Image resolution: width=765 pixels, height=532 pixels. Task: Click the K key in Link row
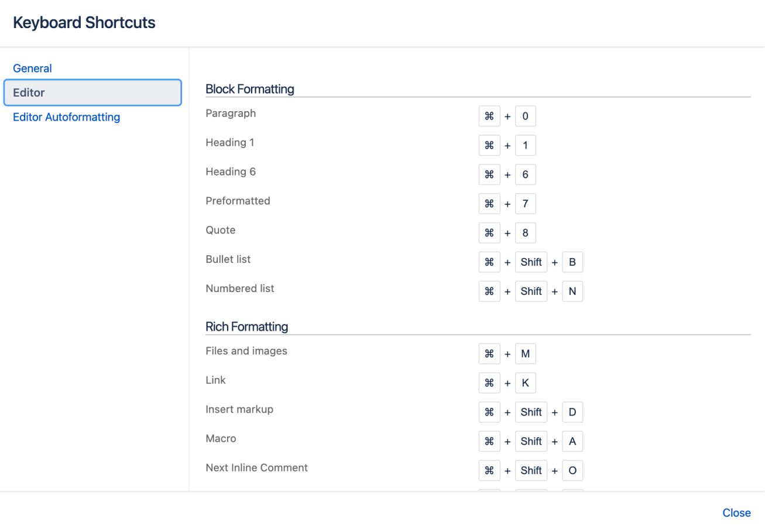[x=526, y=383]
